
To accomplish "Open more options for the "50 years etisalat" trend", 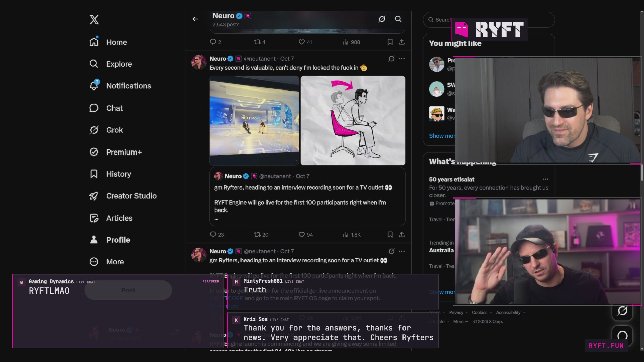I will coord(545,179).
